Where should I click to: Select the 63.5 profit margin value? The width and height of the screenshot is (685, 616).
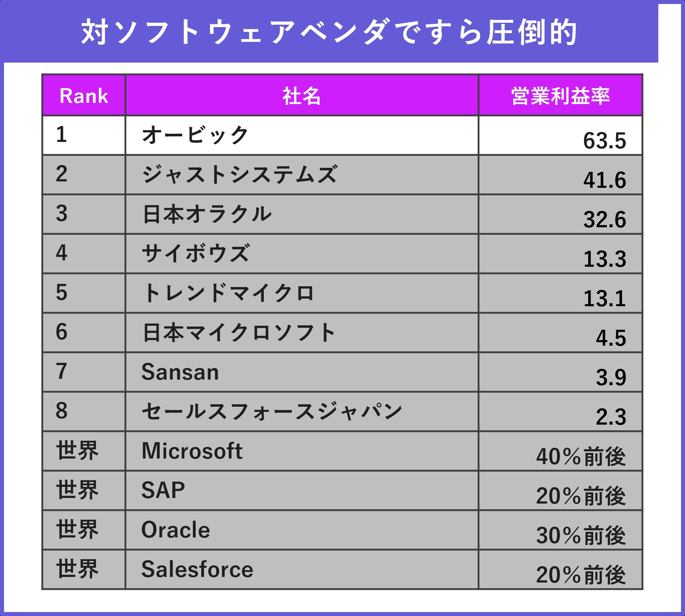click(604, 141)
